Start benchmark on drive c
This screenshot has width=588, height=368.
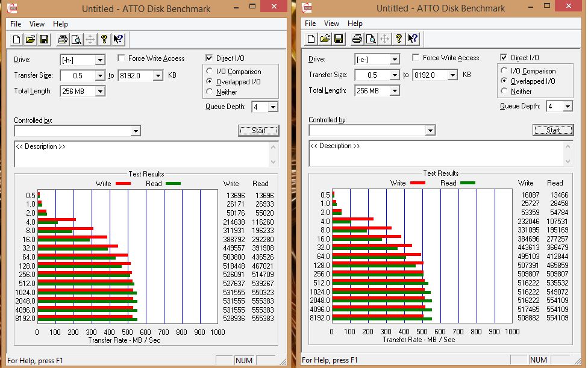pos(553,130)
